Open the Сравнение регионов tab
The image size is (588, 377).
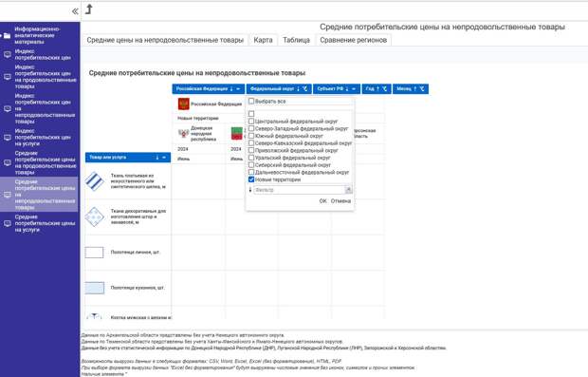click(353, 40)
